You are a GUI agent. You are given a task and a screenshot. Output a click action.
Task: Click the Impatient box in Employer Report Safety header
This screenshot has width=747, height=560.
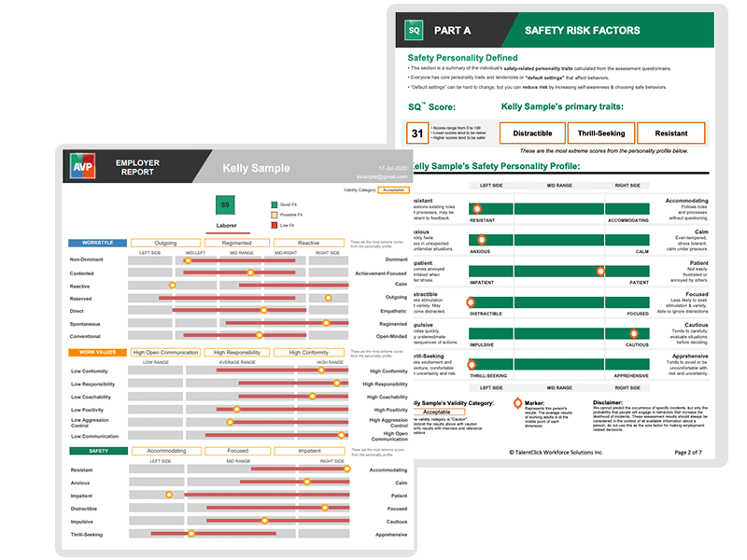310,451
